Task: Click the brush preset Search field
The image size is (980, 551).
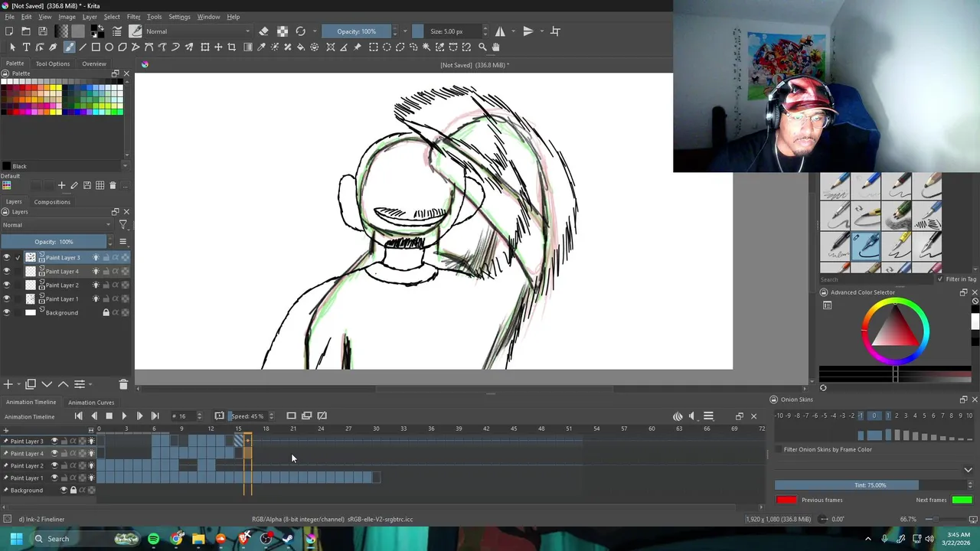Action: tap(877, 279)
